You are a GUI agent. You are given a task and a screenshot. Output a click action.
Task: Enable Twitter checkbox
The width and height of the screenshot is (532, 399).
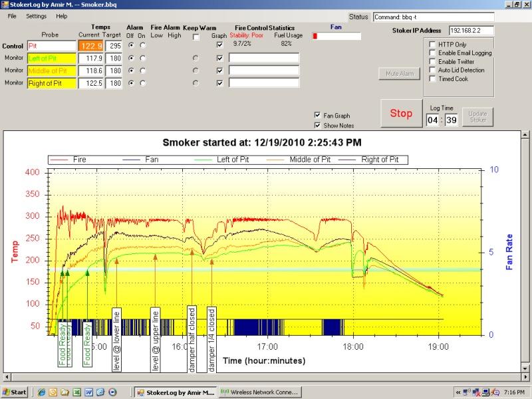(432, 61)
